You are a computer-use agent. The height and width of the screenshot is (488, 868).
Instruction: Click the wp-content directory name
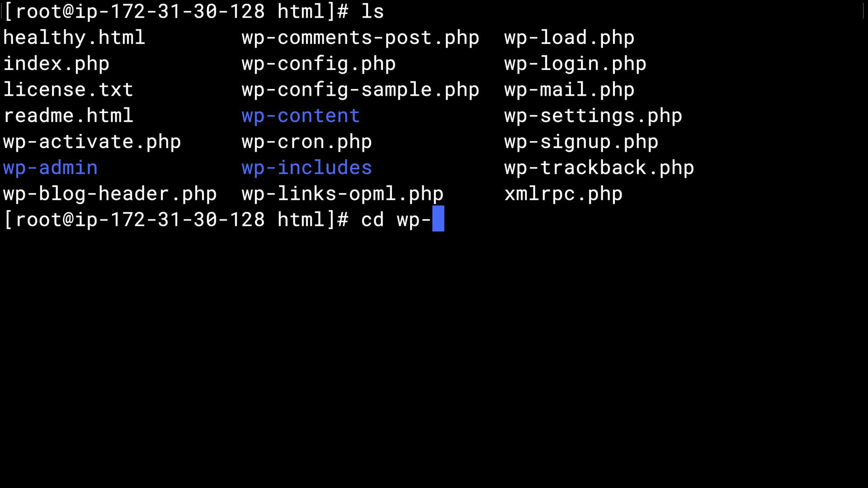click(x=301, y=116)
